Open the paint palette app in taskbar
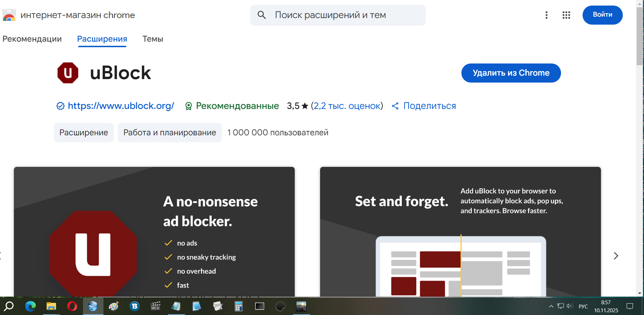Image resolution: width=644 pixels, height=315 pixels. pyautogui.click(x=114, y=306)
